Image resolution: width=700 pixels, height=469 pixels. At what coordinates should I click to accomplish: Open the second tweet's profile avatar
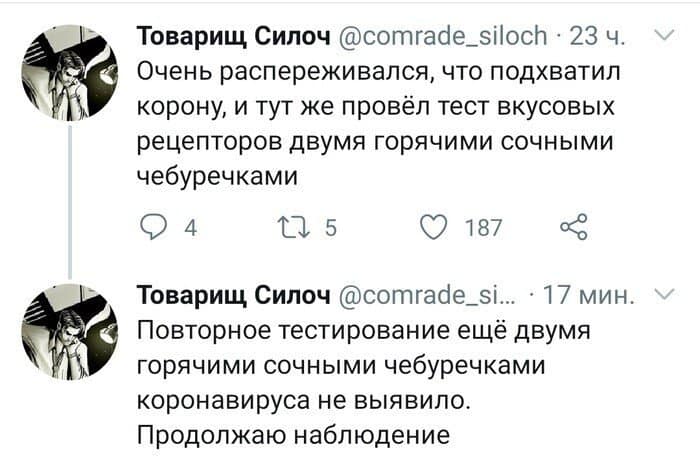[70, 332]
